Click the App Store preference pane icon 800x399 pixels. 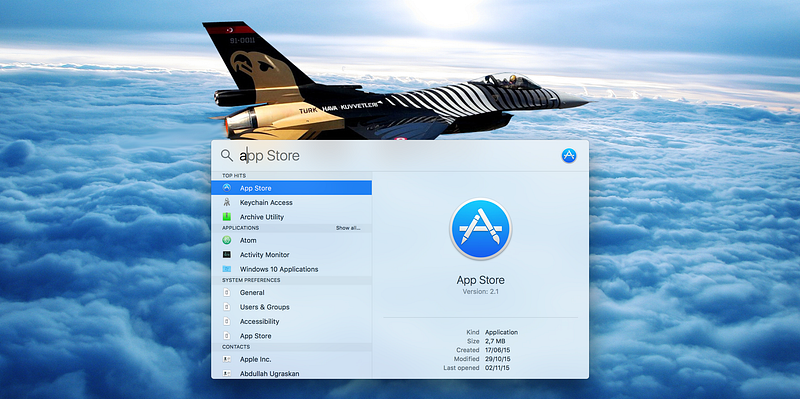[x=227, y=335]
